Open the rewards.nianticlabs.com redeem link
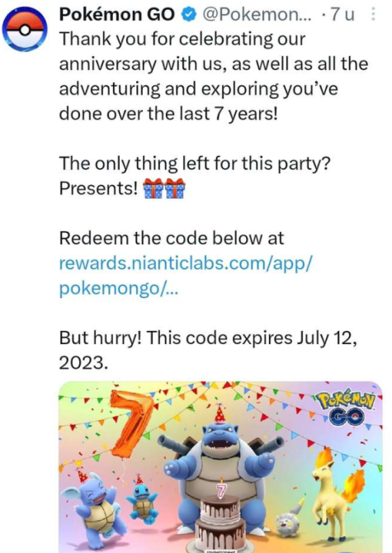392x553 pixels. pos(186,263)
